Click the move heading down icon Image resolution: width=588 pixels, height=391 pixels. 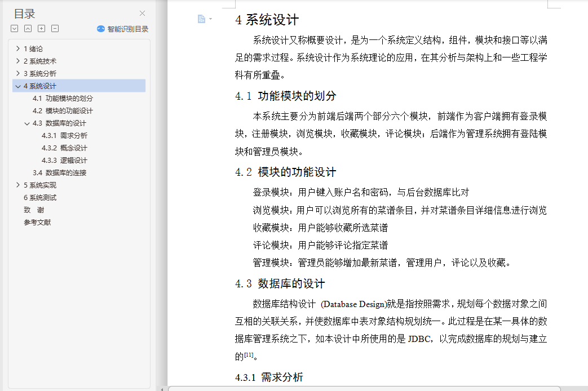tap(15, 29)
